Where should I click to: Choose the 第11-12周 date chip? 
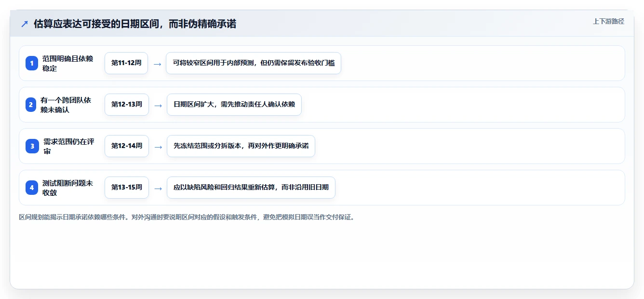coord(126,63)
